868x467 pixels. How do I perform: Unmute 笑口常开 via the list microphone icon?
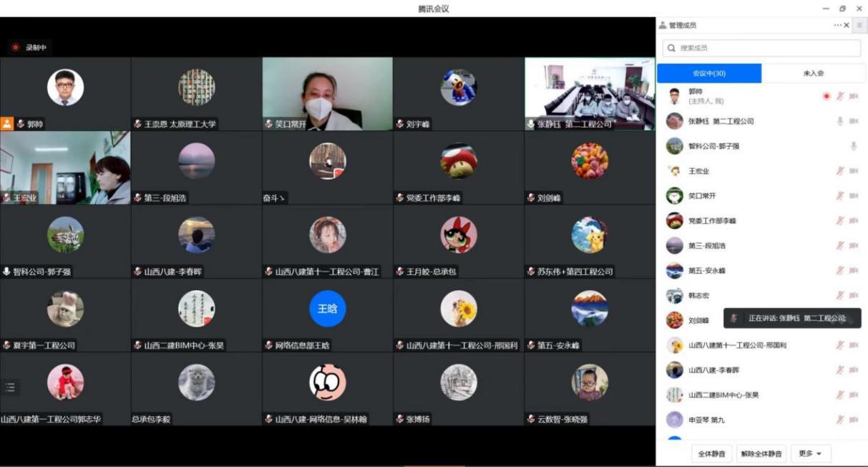point(840,196)
